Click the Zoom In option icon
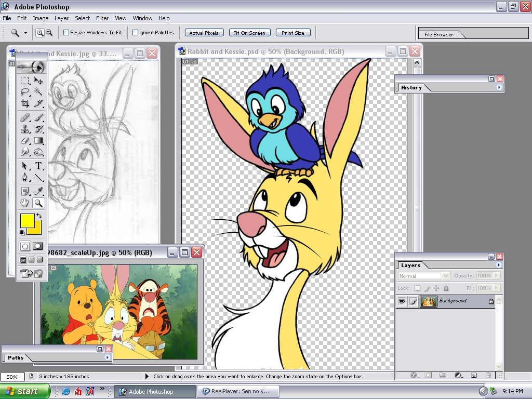Screen dimensions: 532x399 pos(39,33)
